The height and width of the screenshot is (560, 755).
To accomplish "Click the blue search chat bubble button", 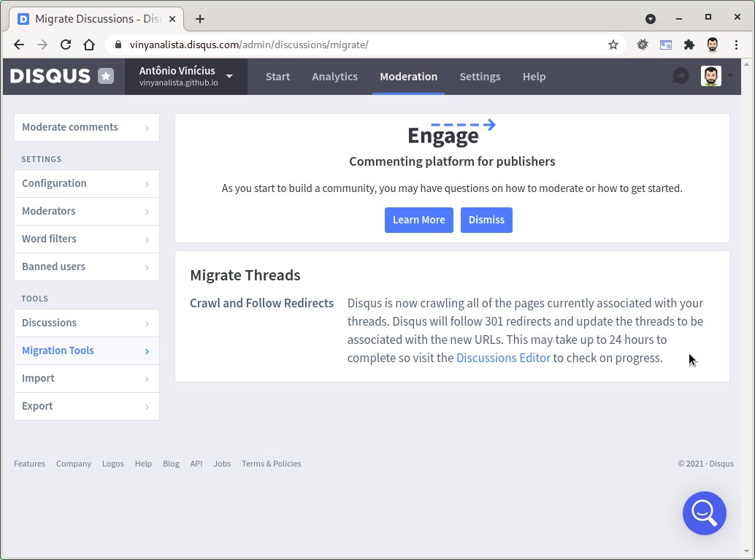I will click(705, 513).
